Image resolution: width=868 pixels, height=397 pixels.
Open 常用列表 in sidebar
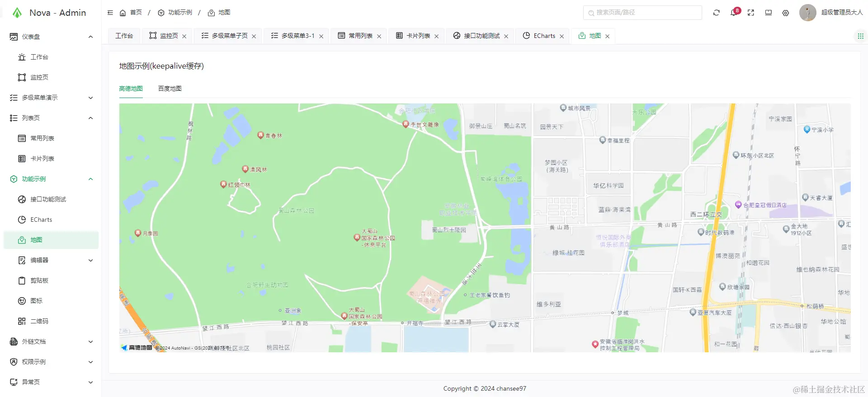click(x=51, y=138)
